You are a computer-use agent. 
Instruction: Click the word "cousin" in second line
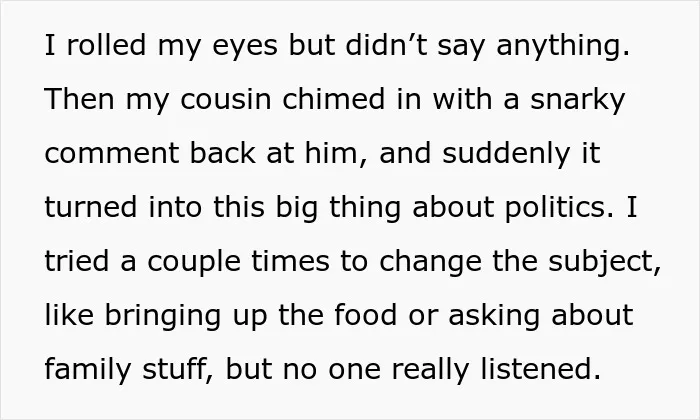pyautogui.click(x=226, y=99)
